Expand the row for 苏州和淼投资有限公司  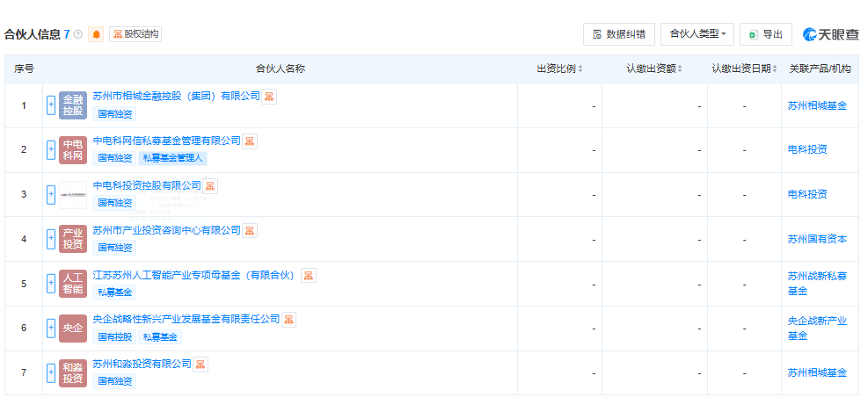(51, 373)
